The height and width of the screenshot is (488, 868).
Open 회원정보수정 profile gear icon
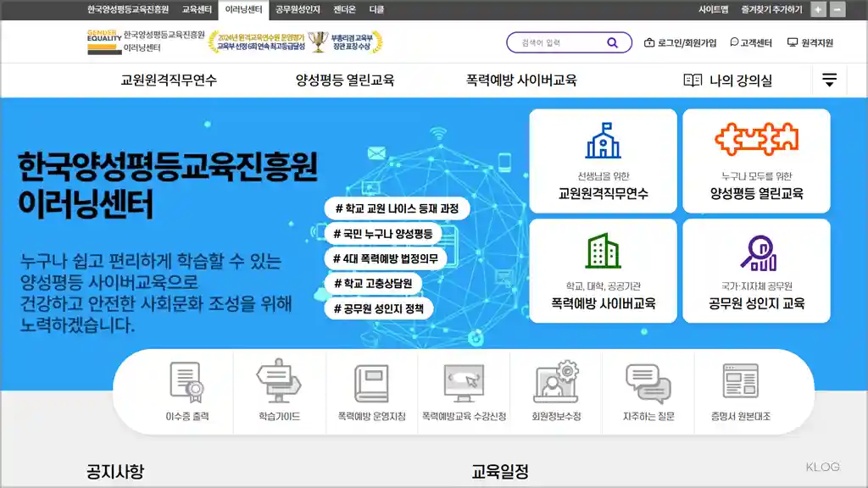[556, 382]
